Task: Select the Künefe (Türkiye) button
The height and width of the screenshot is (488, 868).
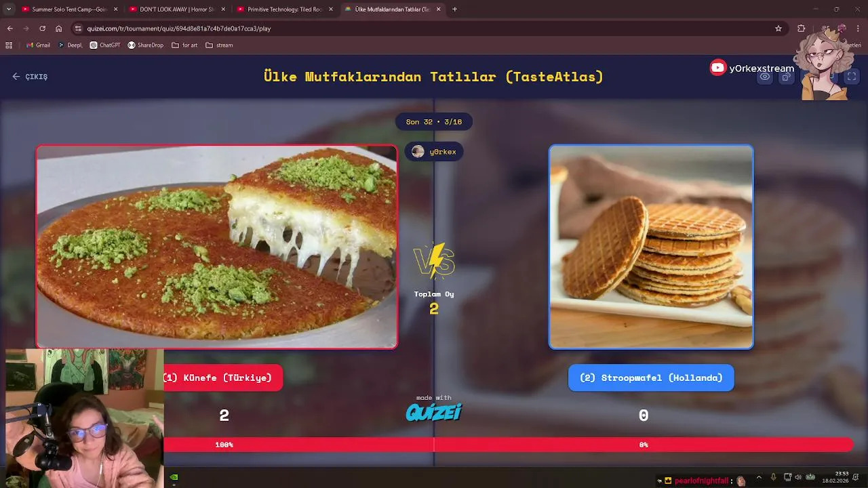Action: pos(223,378)
